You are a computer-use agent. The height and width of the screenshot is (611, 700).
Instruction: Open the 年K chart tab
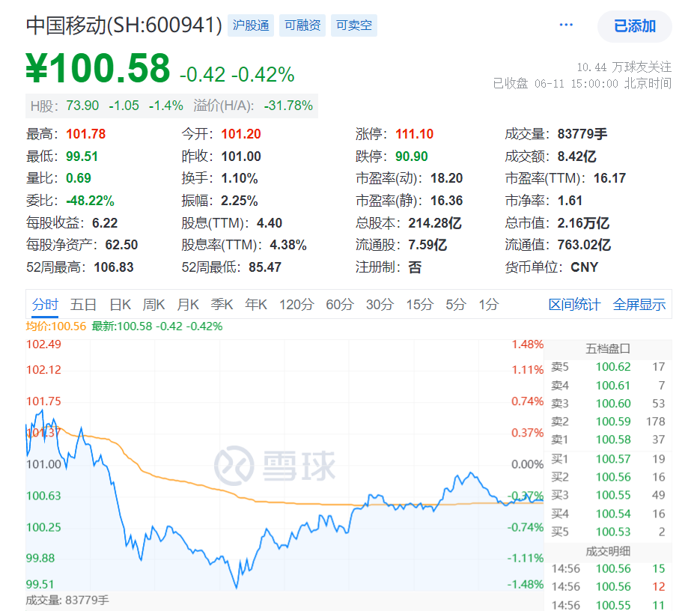click(256, 305)
